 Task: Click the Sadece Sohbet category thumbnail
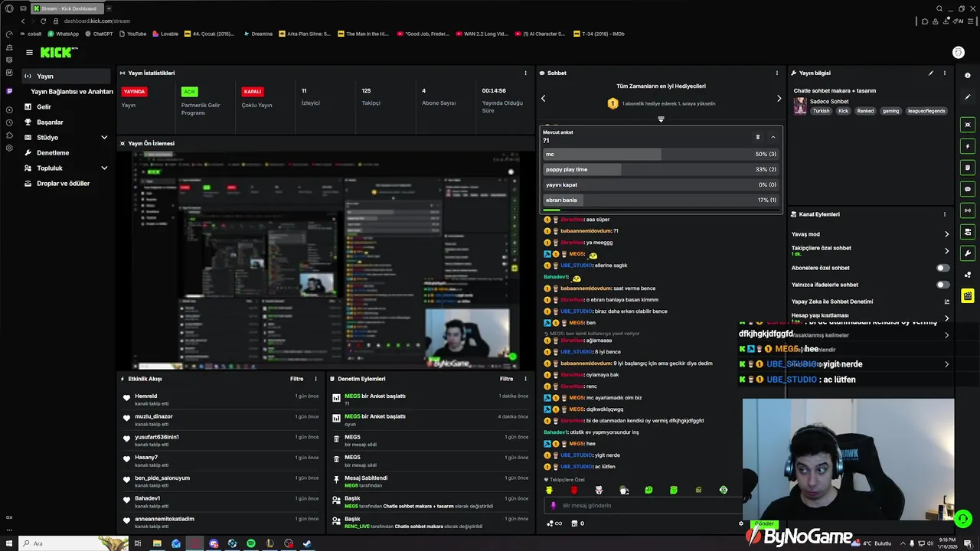800,106
